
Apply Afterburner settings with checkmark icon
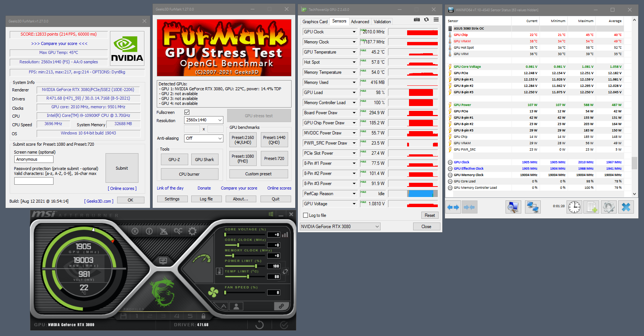284,325
